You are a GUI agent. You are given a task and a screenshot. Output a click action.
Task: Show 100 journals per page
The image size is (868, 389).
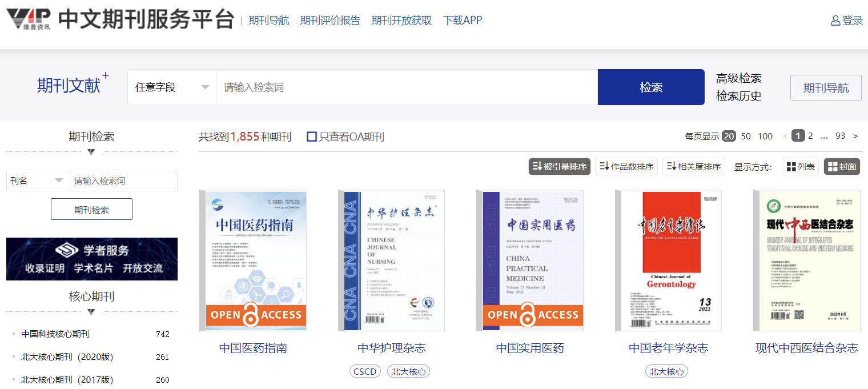765,136
